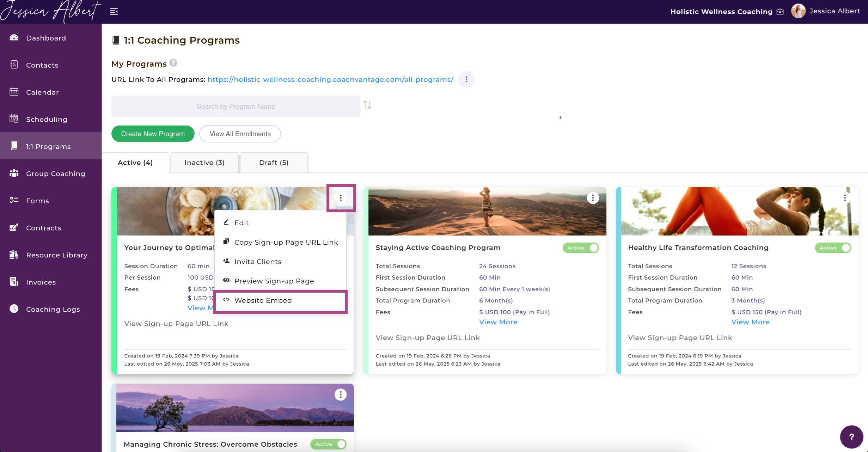Click the Coaching Logs clock icon
868x452 pixels.
point(14,309)
